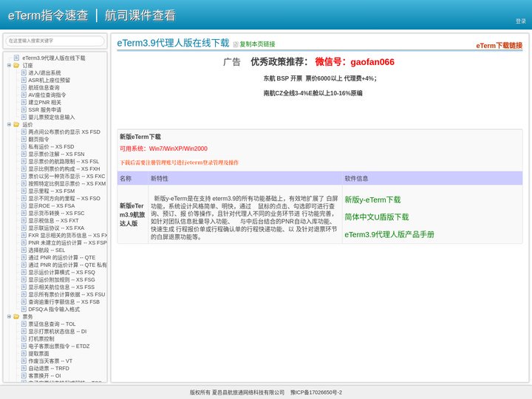
Task: Click document icon next to 显示货币转换 XS FSC
Action: (24, 213)
